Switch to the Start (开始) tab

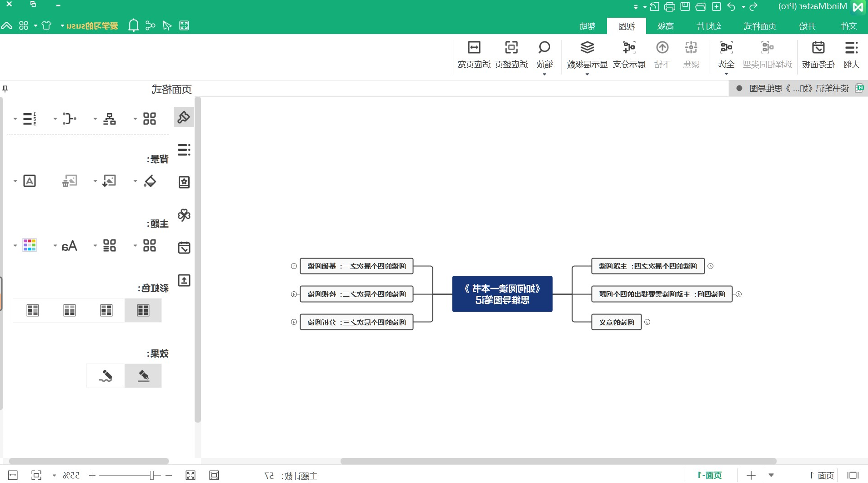[x=807, y=26]
